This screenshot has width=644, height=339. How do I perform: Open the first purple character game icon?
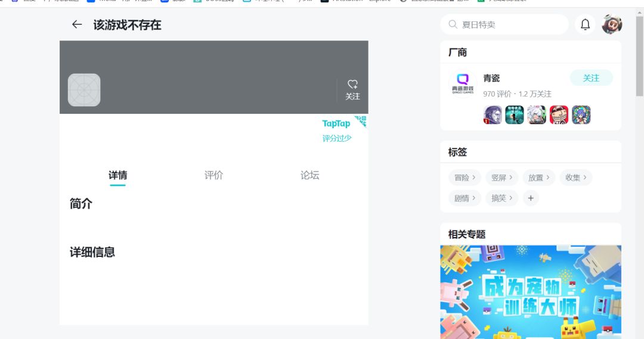(493, 115)
